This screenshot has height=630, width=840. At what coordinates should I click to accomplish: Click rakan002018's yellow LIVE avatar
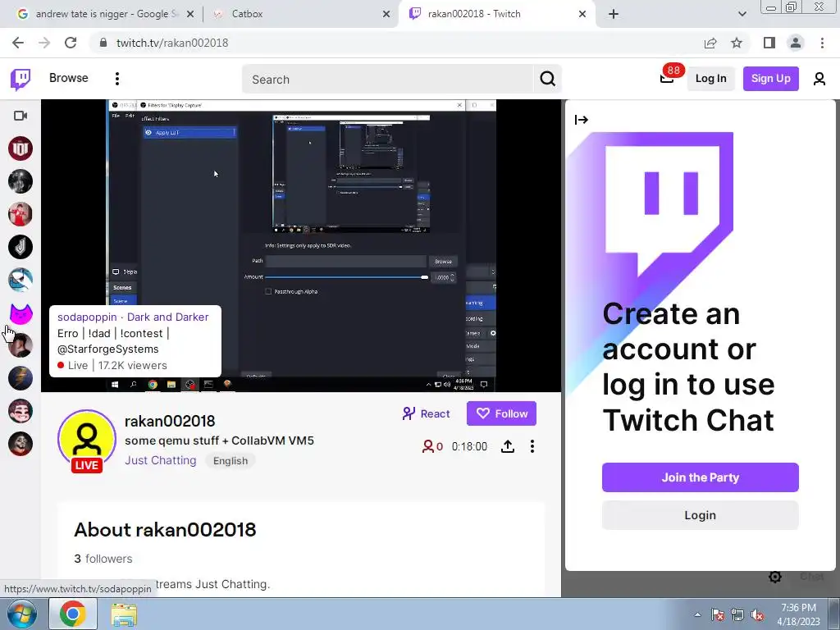tap(87, 441)
